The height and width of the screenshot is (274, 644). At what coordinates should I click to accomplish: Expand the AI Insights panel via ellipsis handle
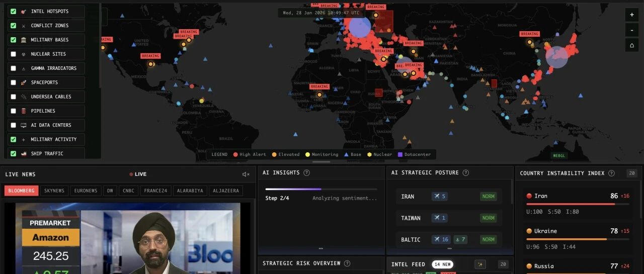pos(321,249)
